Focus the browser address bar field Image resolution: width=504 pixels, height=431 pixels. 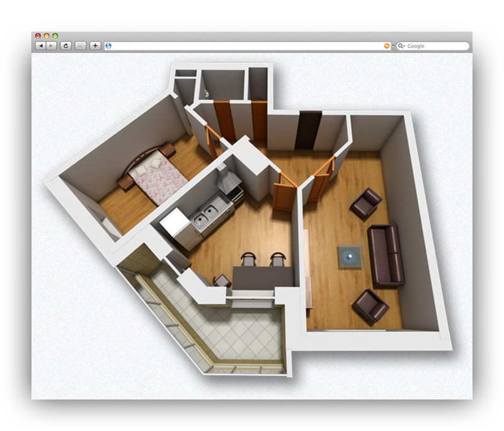coord(248,46)
